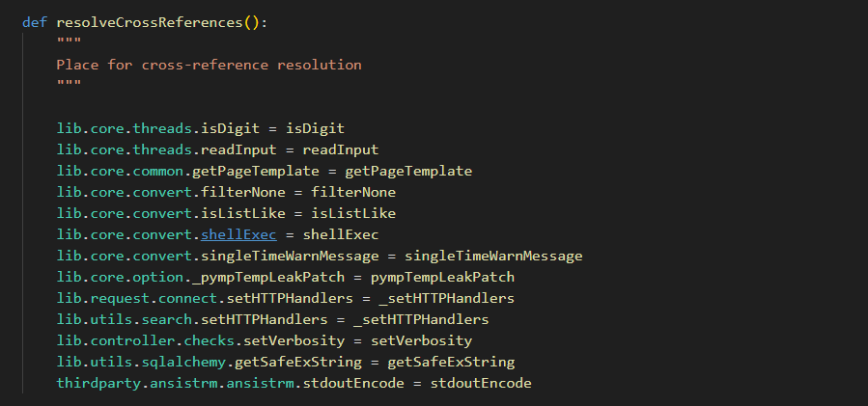The width and height of the screenshot is (868, 406).
Task: Click isDigit attribute on lib.core.threads
Action: 231,128
